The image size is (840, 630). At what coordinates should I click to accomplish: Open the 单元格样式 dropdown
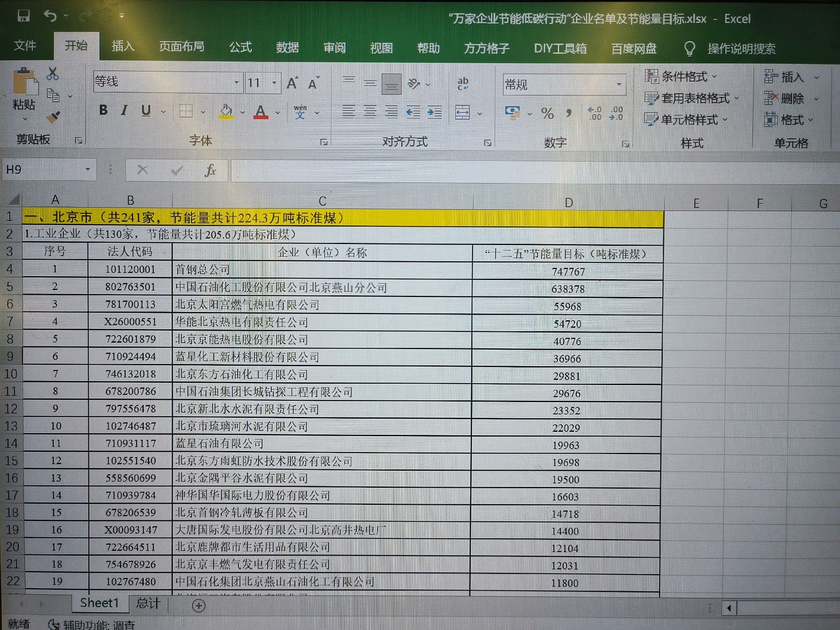686,119
